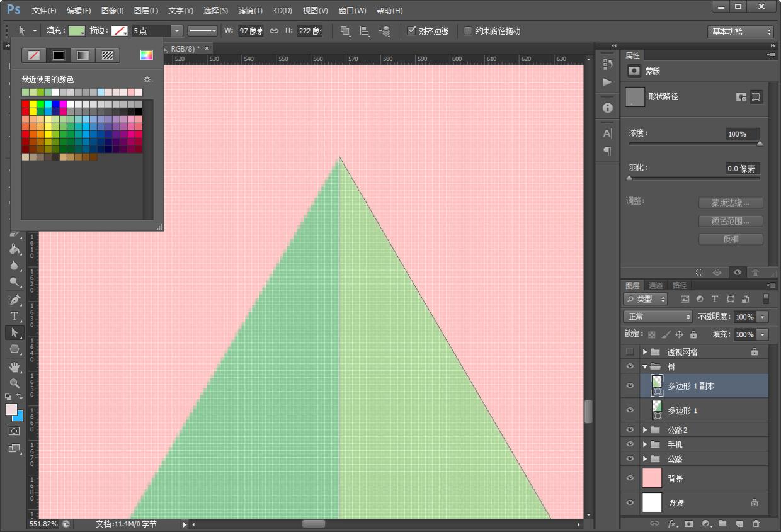781x532 pixels.
Task: Set fill to gradient type
Action: tap(83, 55)
